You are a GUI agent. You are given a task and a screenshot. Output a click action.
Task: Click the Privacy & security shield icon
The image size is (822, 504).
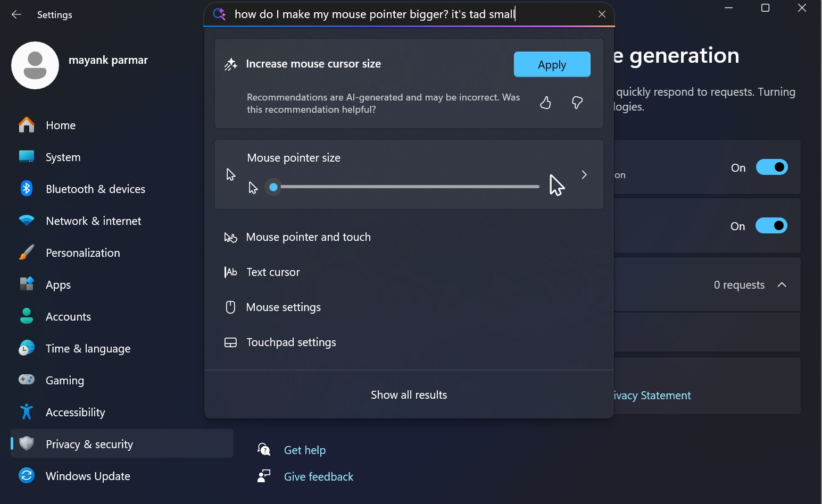coord(27,444)
